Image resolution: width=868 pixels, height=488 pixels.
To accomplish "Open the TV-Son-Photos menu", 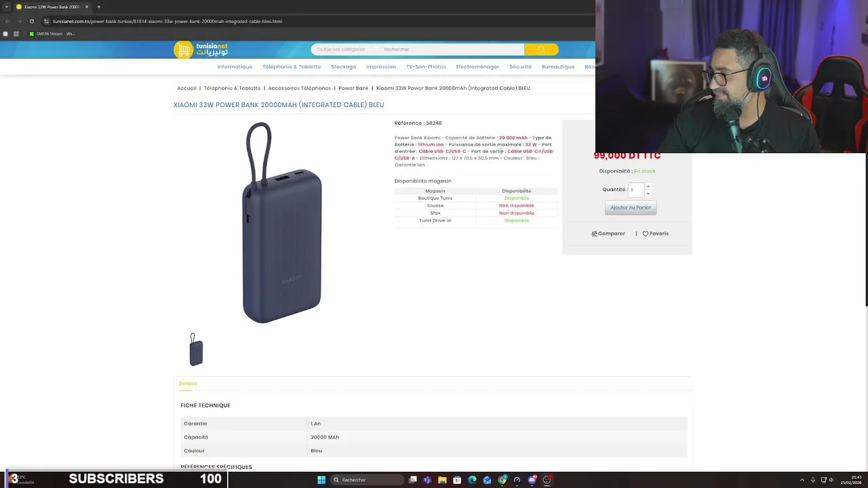I will pos(426,66).
